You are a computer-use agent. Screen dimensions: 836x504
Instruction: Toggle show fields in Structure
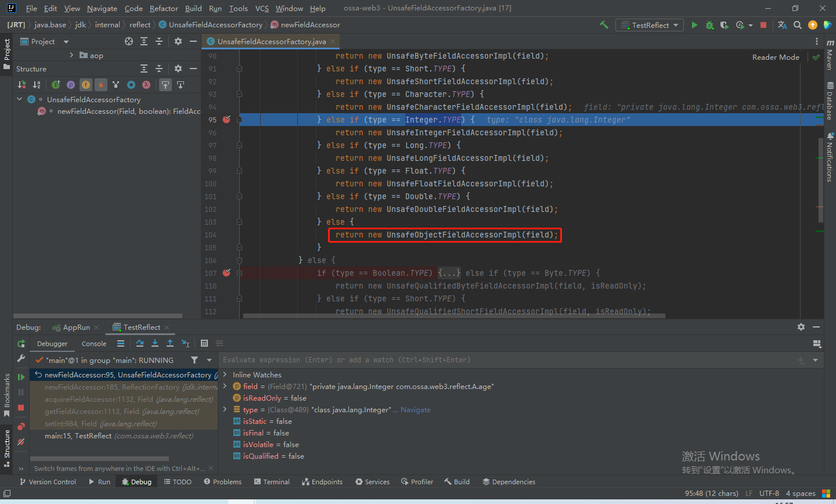[x=86, y=85]
